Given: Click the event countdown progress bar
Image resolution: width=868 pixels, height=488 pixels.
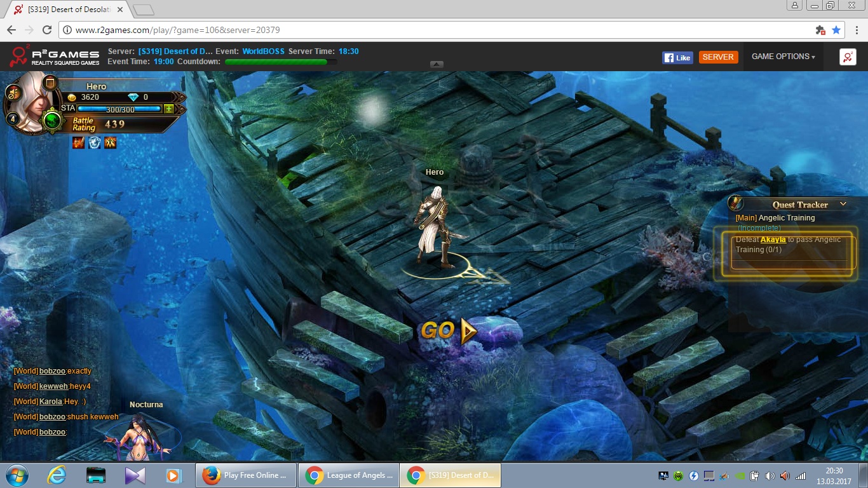Looking at the screenshot, I should point(280,62).
